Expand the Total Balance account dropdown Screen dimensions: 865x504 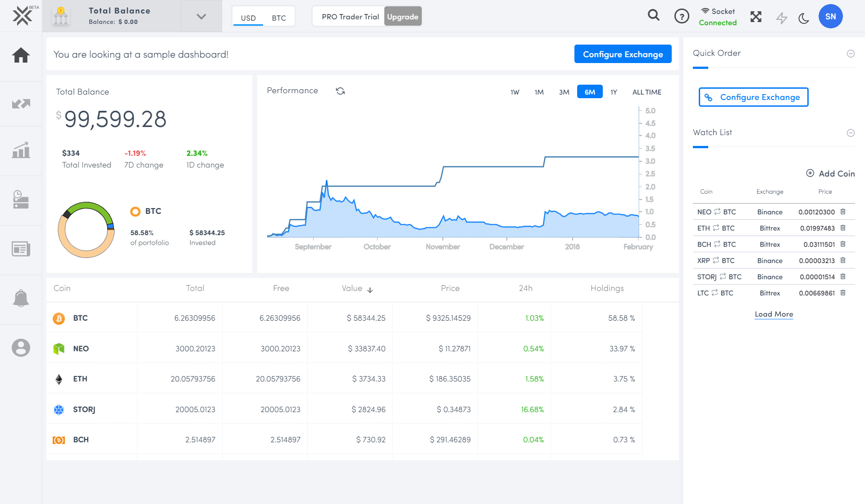201,17
